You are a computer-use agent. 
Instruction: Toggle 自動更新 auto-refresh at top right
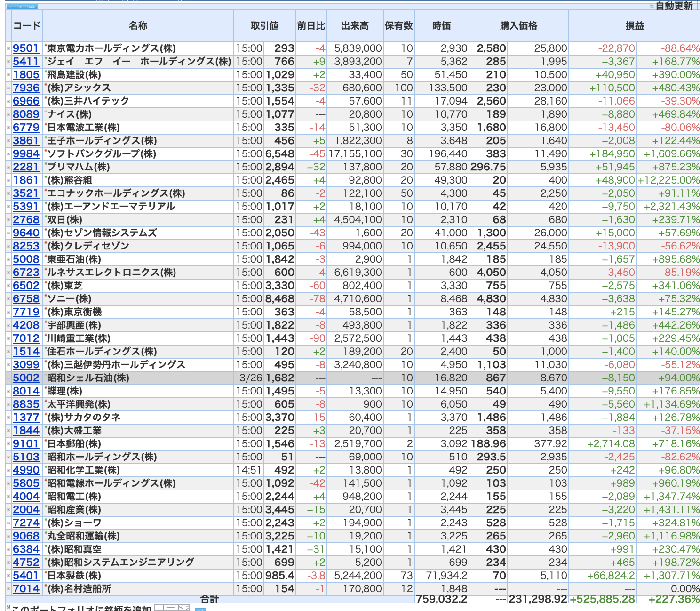[x=674, y=6]
